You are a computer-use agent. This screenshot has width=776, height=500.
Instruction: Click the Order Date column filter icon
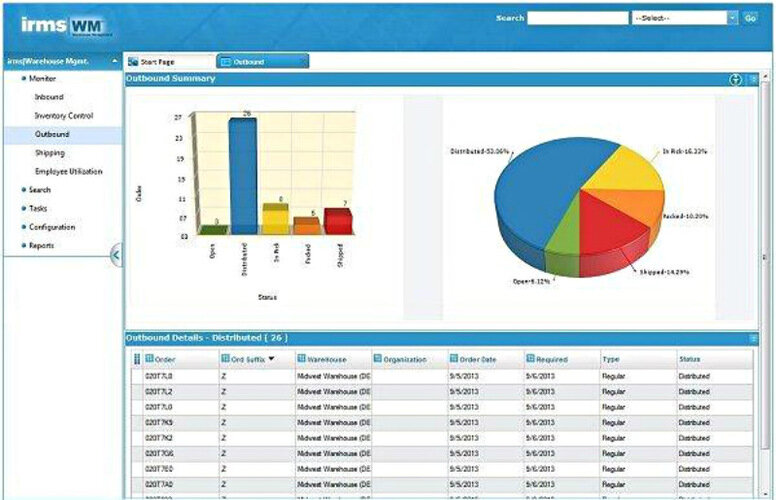(455, 359)
